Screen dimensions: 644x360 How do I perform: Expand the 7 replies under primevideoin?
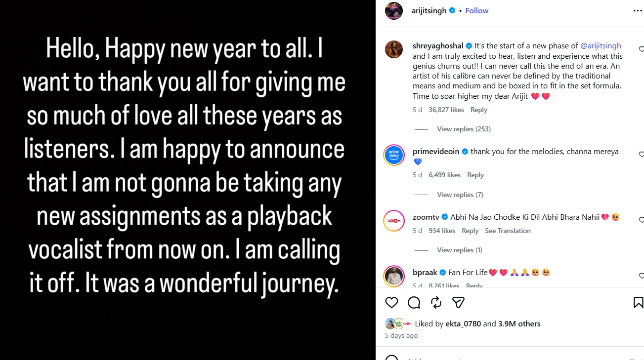coord(460,195)
